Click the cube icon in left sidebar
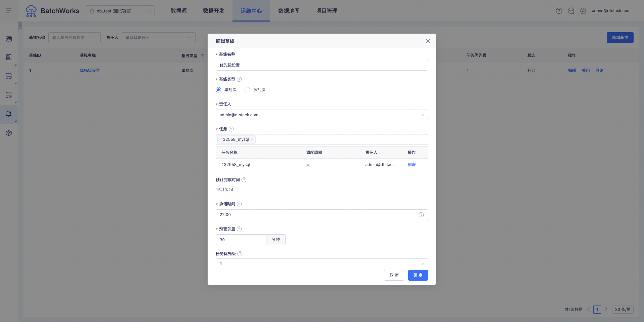 click(9, 133)
